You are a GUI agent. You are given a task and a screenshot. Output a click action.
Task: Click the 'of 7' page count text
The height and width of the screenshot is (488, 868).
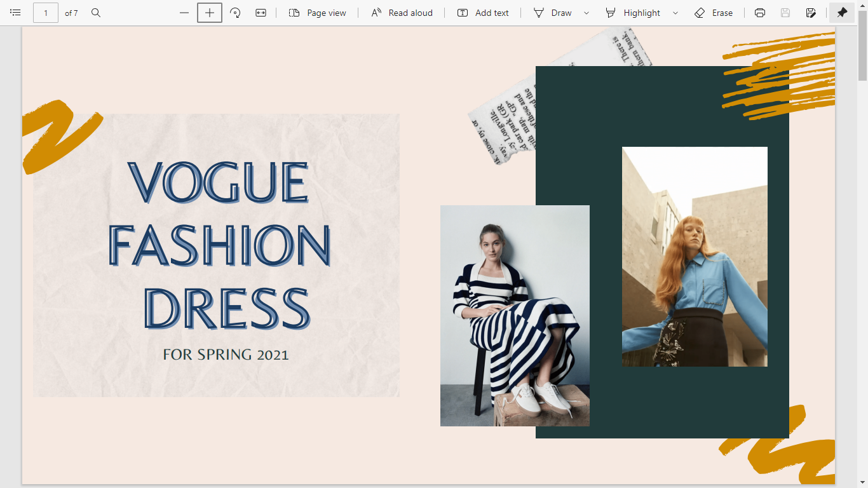point(71,13)
